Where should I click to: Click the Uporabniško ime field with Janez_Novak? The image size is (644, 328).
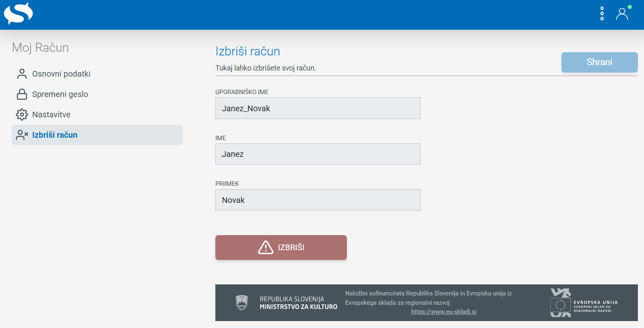click(318, 108)
